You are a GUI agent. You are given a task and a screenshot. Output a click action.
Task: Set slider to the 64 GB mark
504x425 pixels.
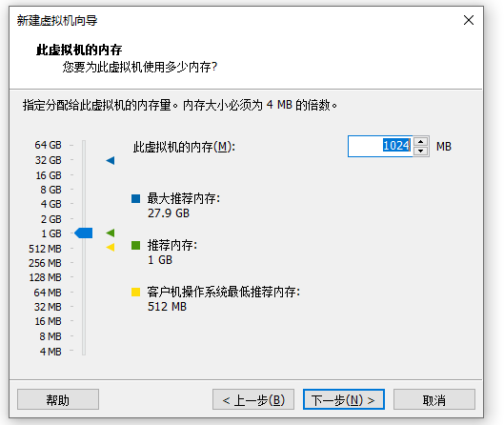[x=84, y=145]
